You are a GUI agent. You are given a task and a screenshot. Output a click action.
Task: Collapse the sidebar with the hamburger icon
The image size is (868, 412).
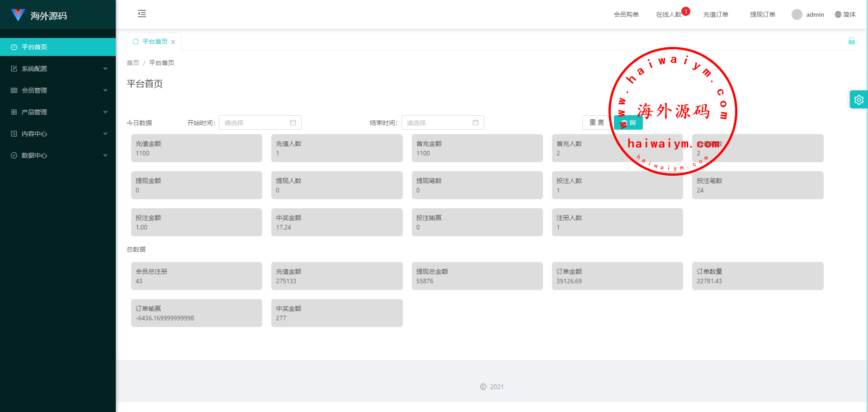point(142,14)
